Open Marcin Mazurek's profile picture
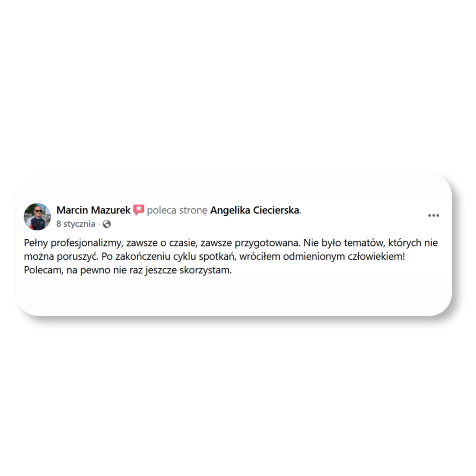Viewport: 476px width, 476px height. [x=37, y=216]
